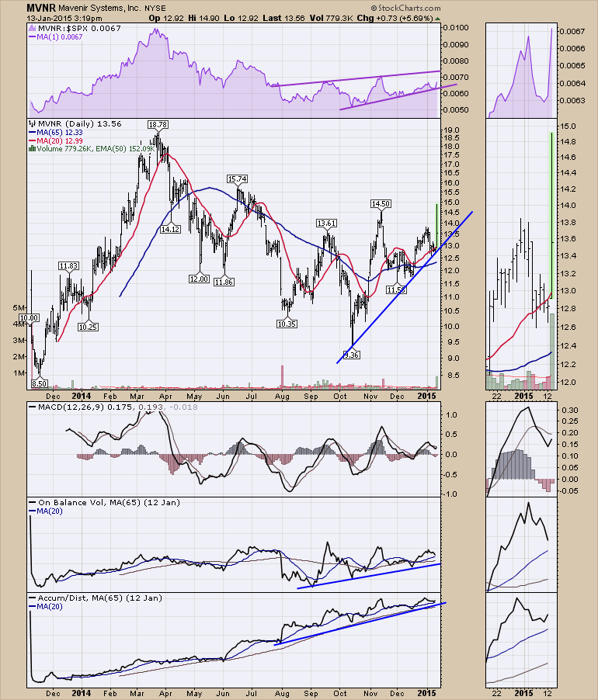Click the 10.00 price label near left axis
This screenshot has height=700, width=598.
point(30,318)
